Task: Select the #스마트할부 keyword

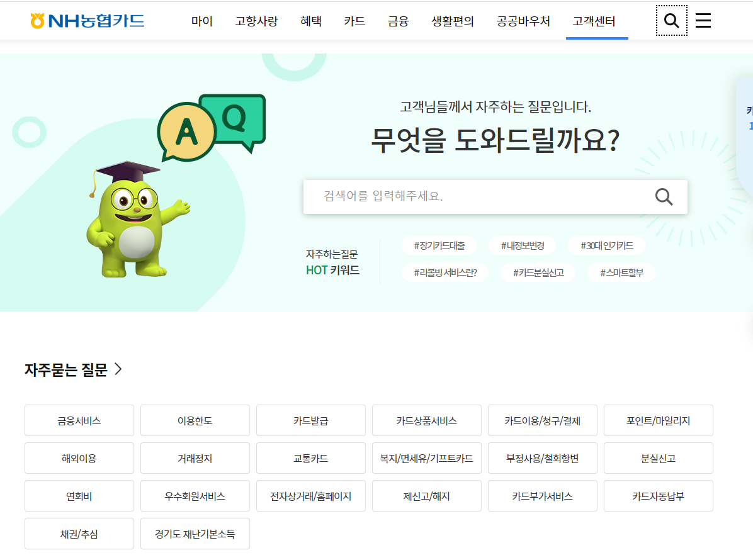Action: 621,272
